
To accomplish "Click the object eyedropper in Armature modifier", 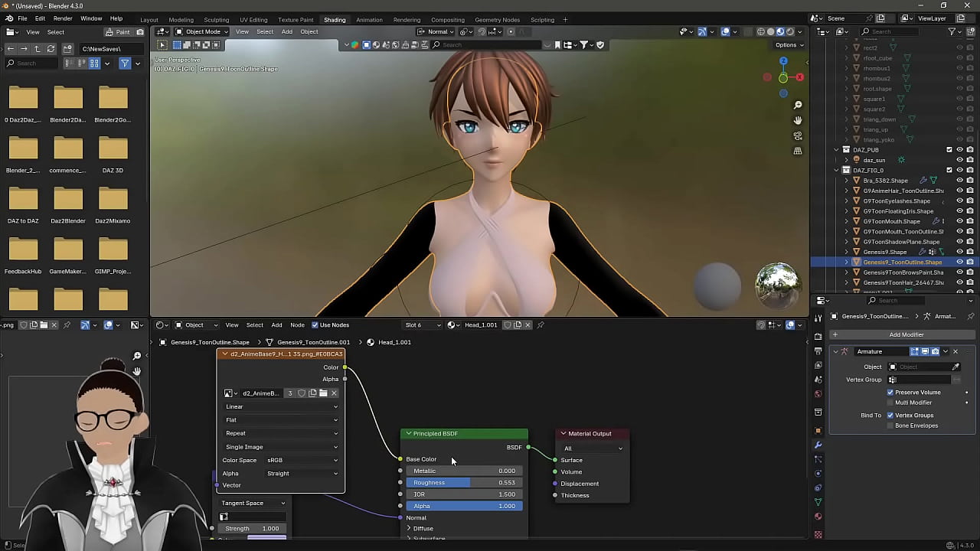I will [x=955, y=367].
